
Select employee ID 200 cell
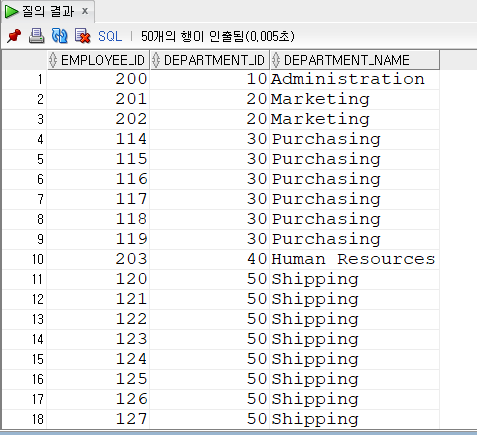click(x=98, y=79)
